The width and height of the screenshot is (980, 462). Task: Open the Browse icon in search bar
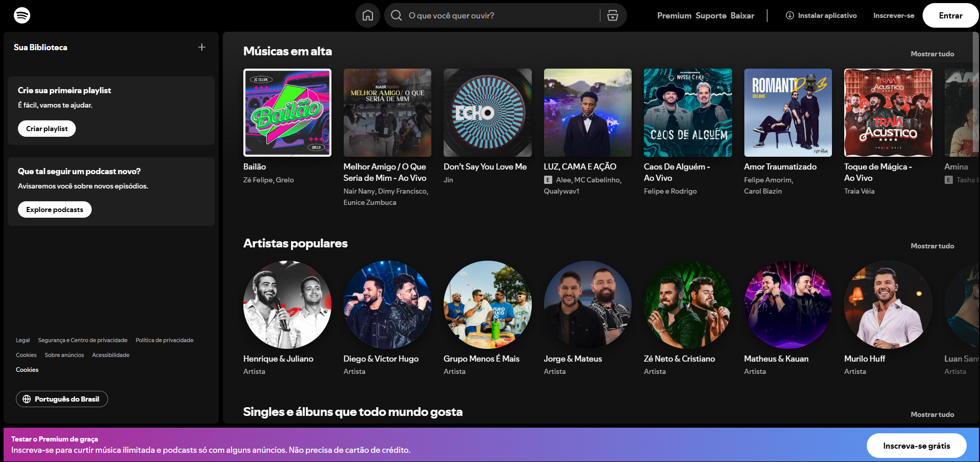612,15
